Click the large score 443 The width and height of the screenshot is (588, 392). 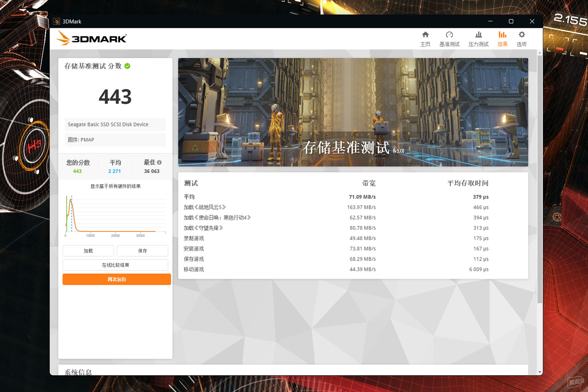point(115,97)
